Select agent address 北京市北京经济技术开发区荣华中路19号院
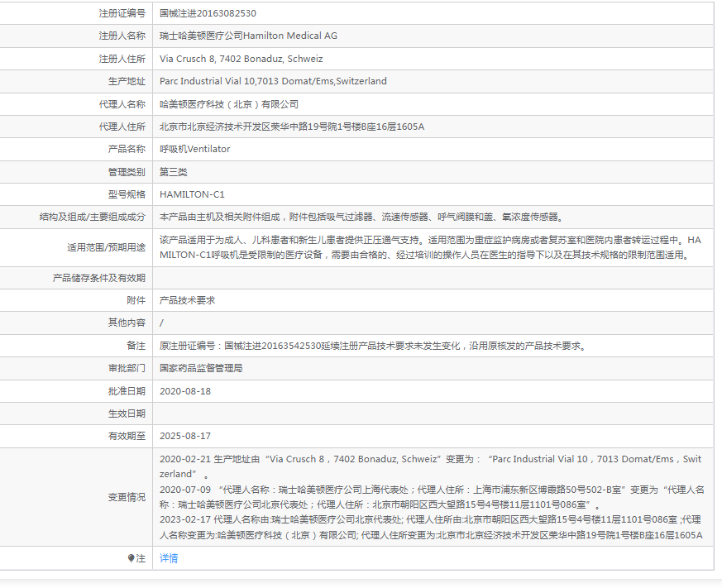Screen dimensions: 722x588 (x=249, y=127)
